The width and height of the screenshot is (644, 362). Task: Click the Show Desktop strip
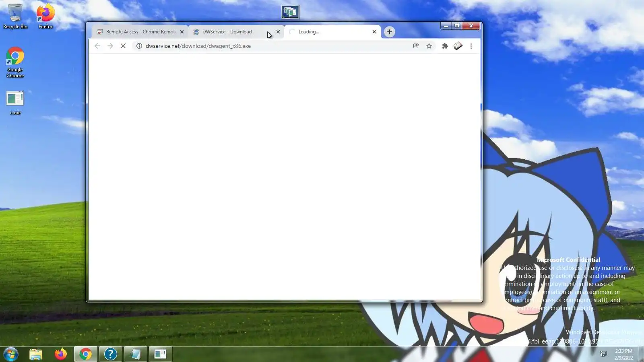click(641, 354)
